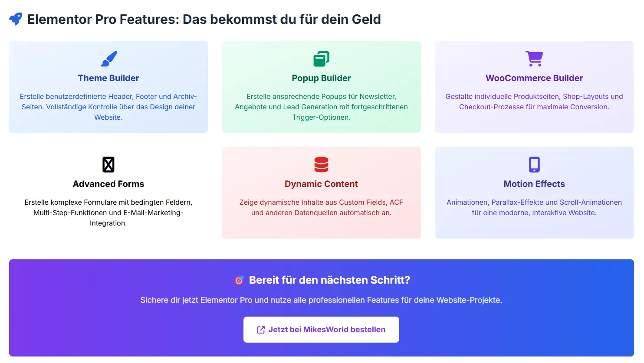
Task: Click the purple shopping cart icon
Action: 534,59
